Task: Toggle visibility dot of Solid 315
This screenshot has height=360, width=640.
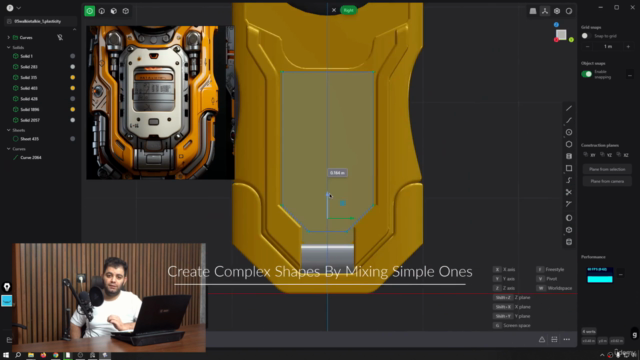Action: pos(73,77)
